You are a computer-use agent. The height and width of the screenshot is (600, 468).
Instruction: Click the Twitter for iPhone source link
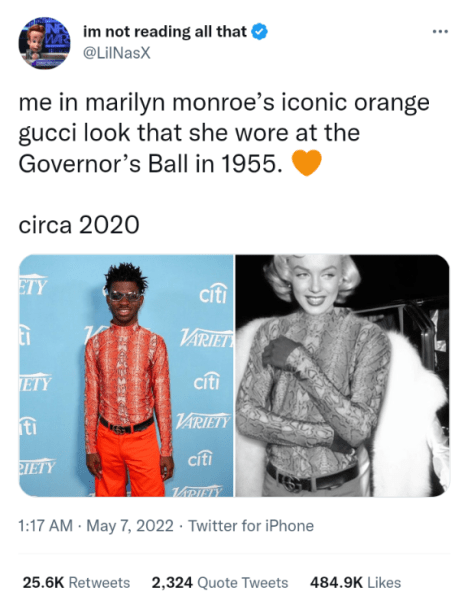pyautogui.click(x=251, y=526)
